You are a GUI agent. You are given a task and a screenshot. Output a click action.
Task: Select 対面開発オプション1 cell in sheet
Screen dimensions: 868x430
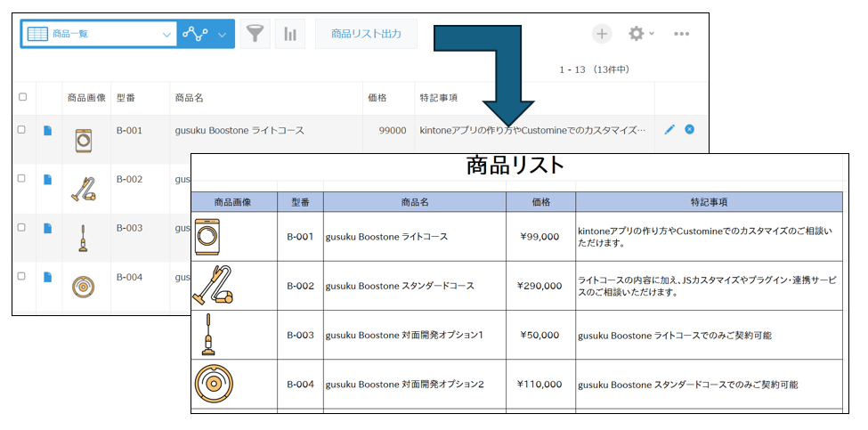point(415,335)
